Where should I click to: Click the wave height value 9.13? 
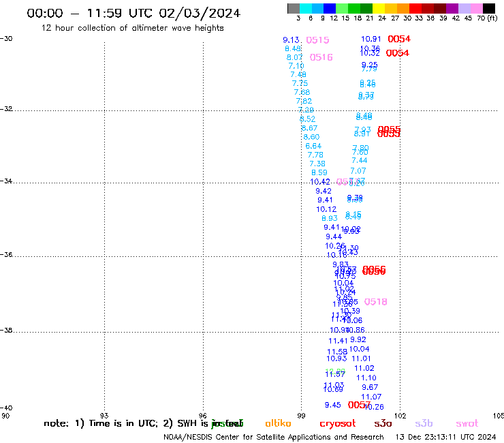pyautogui.click(x=291, y=40)
